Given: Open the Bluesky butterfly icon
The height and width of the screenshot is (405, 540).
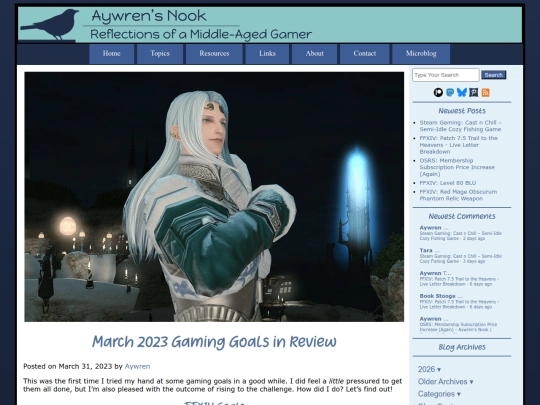Looking at the screenshot, I should pyautogui.click(x=461, y=92).
